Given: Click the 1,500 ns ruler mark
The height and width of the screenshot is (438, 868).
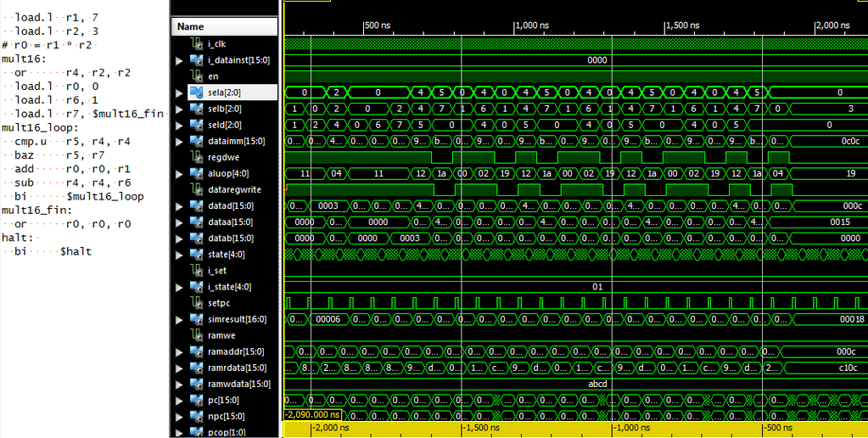Looking at the screenshot, I should click(683, 25).
